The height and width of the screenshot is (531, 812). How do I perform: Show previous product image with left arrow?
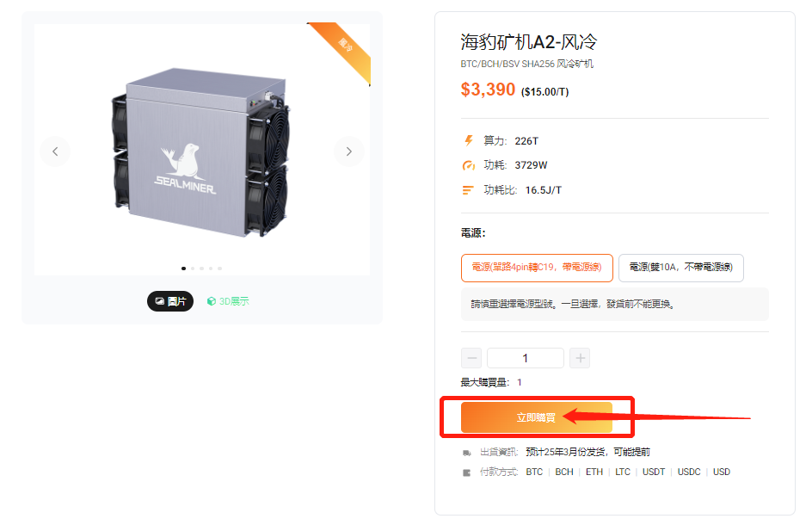[x=55, y=151]
